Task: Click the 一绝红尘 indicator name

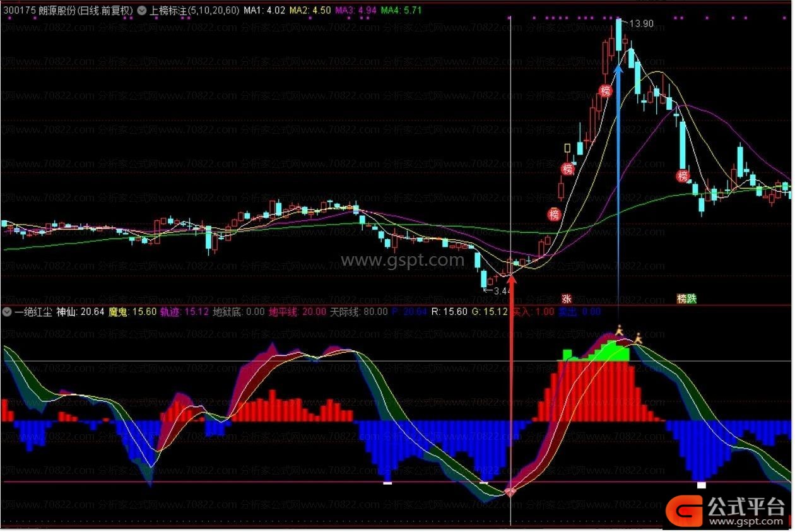Action: pos(33,312)
